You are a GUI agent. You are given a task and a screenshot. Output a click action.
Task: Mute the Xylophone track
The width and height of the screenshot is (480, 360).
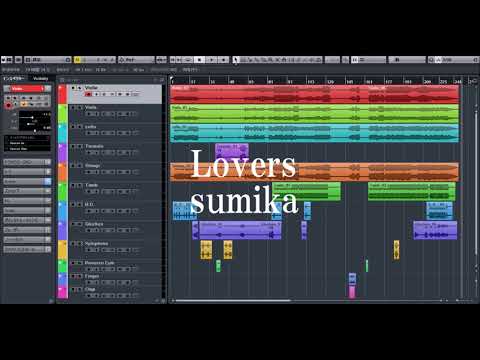[74, 244]
